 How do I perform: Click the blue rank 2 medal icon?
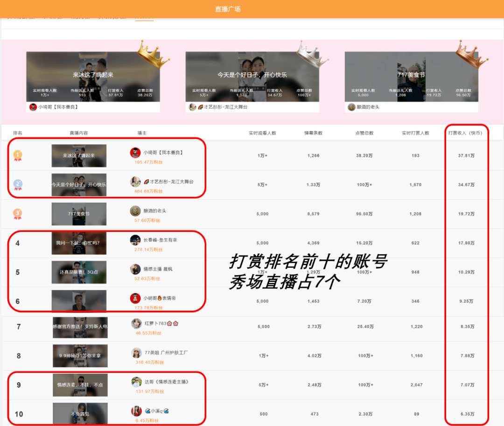[18, 185]
